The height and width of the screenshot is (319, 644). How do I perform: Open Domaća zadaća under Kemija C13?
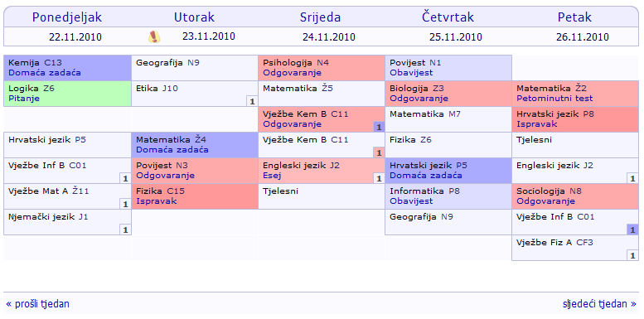[x=45, y=73]
